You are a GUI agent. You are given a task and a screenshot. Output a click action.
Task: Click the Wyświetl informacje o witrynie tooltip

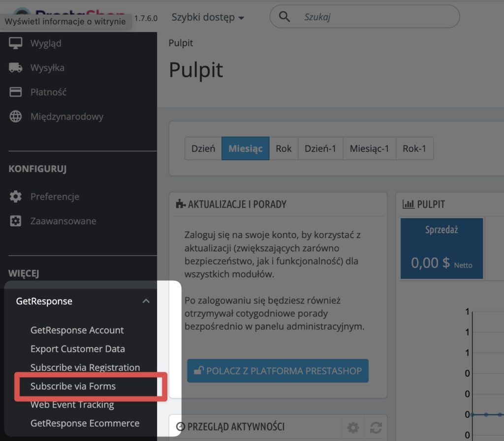(x=65, y=22)
